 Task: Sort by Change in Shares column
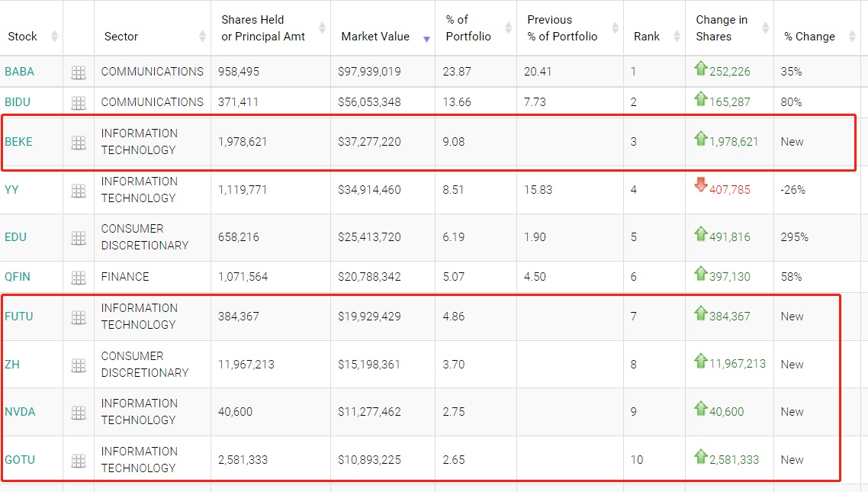pos(722,28)
